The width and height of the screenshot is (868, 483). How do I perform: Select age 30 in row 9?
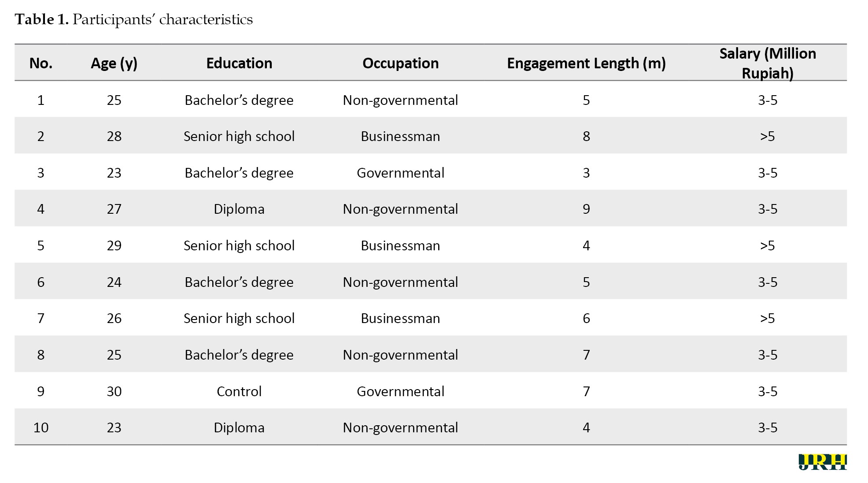click(x=114, y=391)
